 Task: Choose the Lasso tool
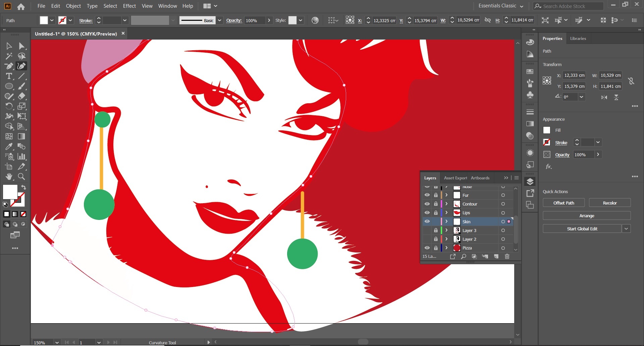point(22,56)
